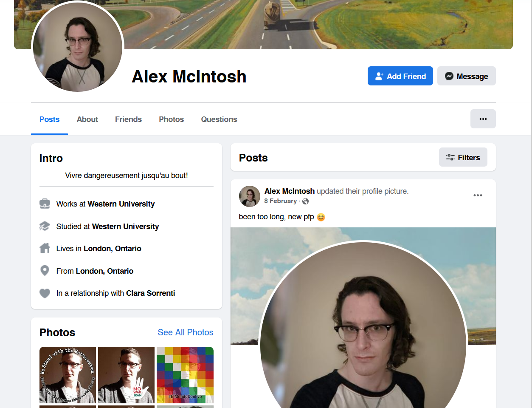Open the See All Photos link

click(x=186, y=332)
